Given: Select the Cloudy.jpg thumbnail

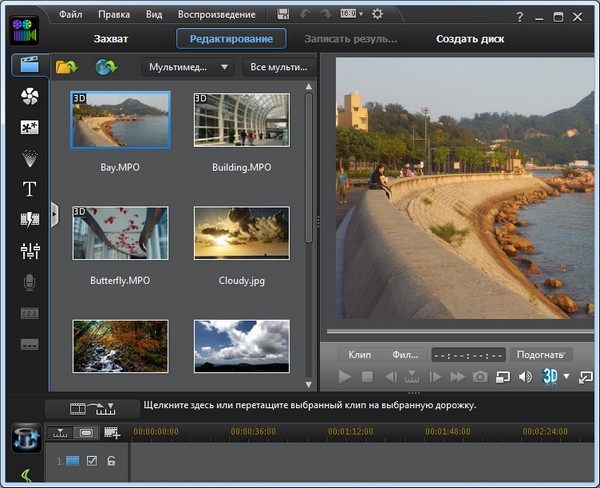Looking at the screenshot, I should pyautogui.click(x=241, y=233).
